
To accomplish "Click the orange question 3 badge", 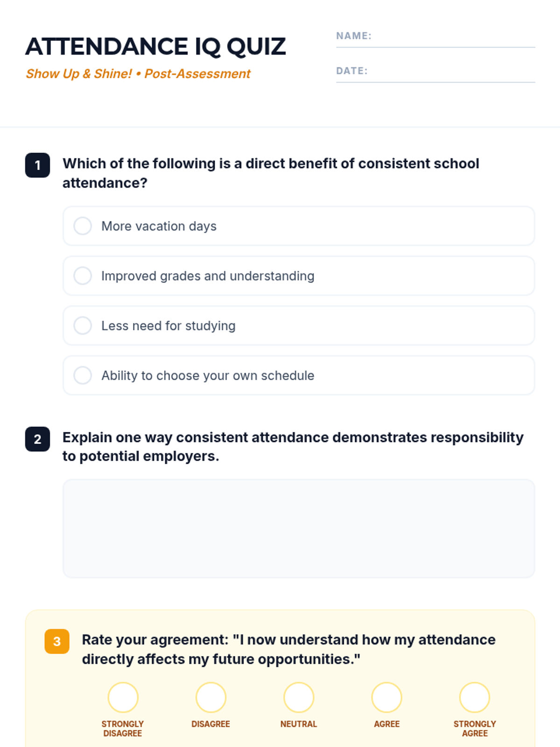I will pyautogui.click(x=57, y=641).
